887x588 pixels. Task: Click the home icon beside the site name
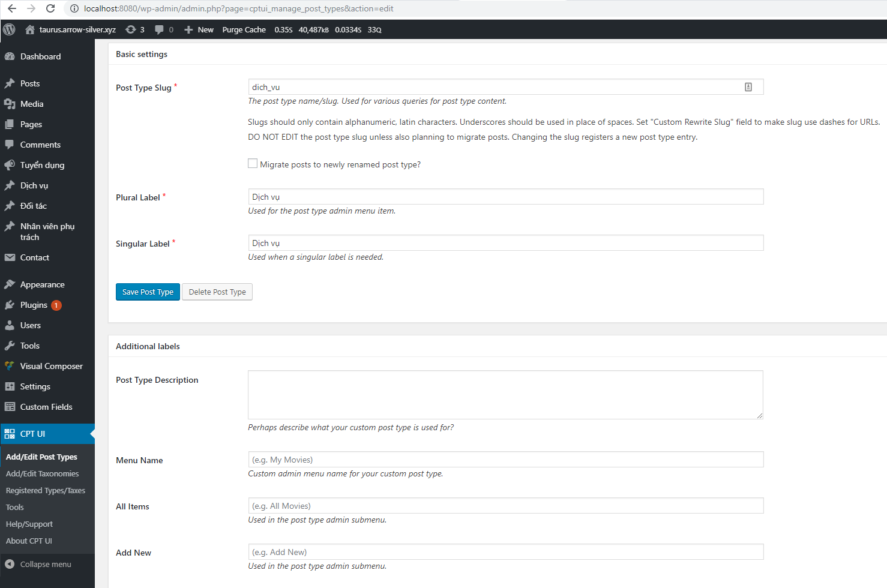29,29
